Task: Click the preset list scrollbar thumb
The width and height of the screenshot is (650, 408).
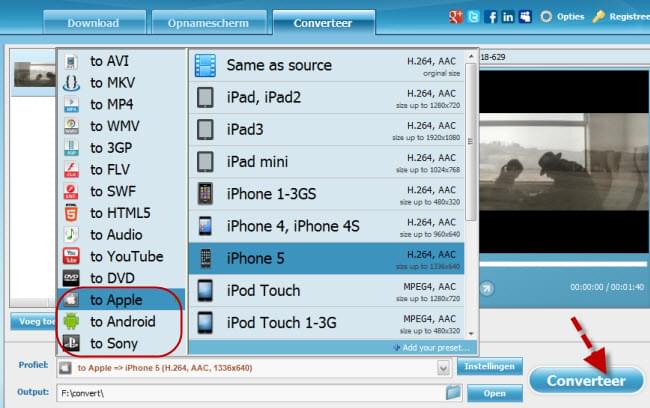Action: 471,141
